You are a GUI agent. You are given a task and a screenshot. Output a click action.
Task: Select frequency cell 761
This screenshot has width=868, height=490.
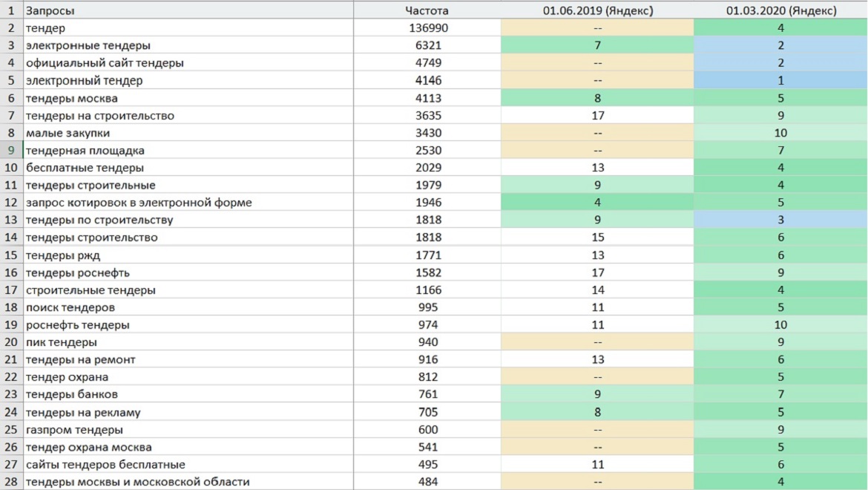click(x=427, y=394)
